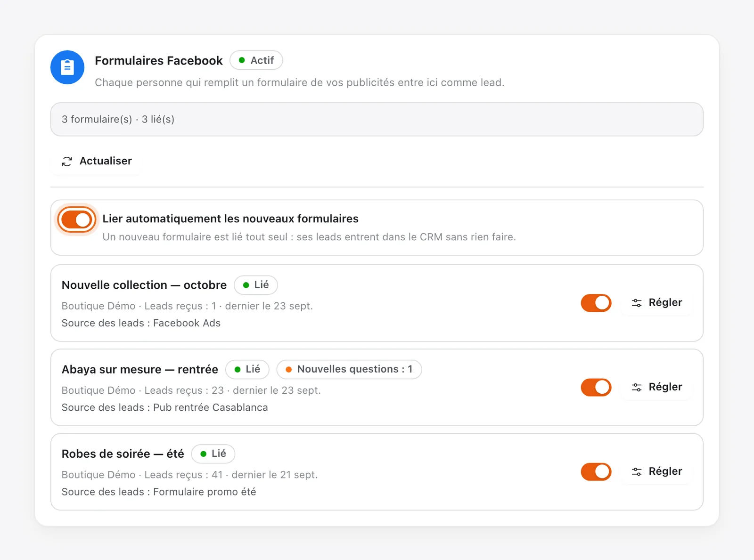The height and width of the screenshot is (560, 754).
Task: Click 'Source des leads : Formulaire promo été'
Action: 159,492
